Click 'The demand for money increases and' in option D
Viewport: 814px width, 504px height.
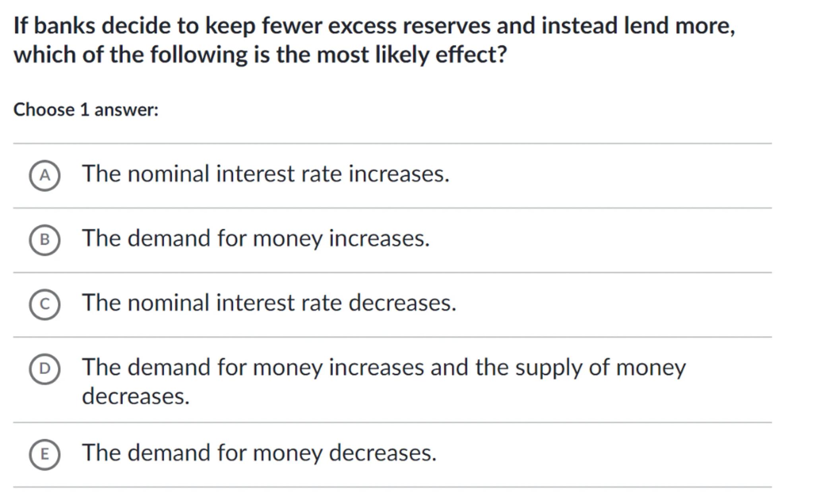tap(254, 367)
